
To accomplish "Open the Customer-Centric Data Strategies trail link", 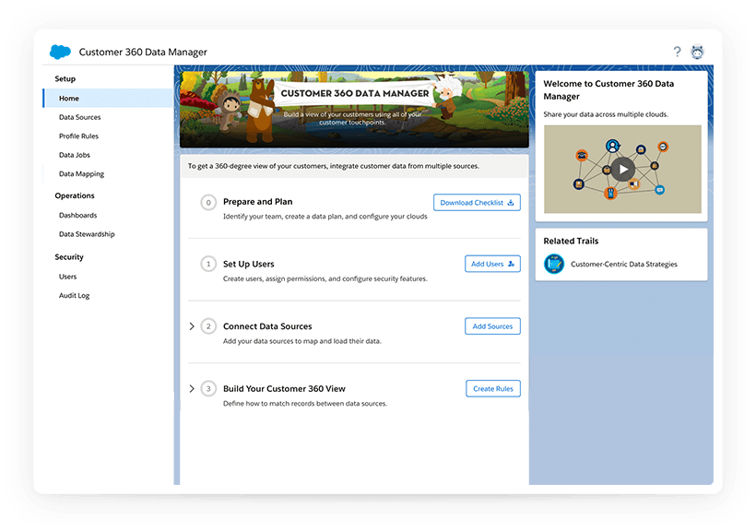I will 624,265.
